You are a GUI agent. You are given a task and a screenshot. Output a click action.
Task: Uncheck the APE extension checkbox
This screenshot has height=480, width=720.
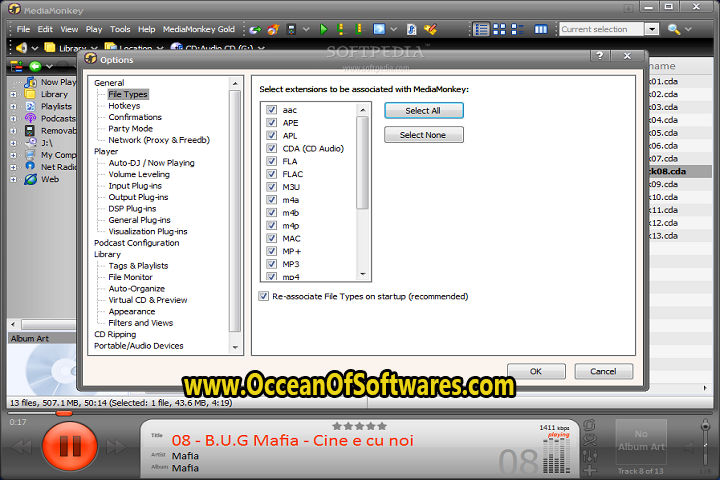pyautogui.click(x=271, y=123)
